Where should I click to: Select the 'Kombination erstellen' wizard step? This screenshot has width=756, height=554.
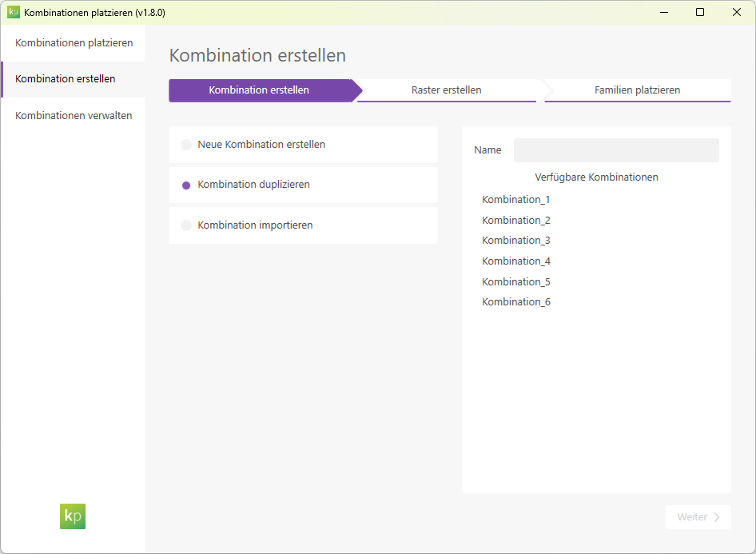click(x=258, y=90)
